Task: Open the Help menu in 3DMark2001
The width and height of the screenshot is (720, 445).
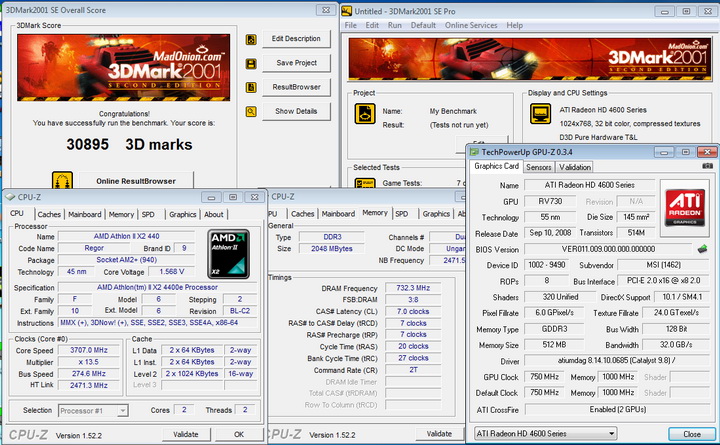Action: pos(514,25)
